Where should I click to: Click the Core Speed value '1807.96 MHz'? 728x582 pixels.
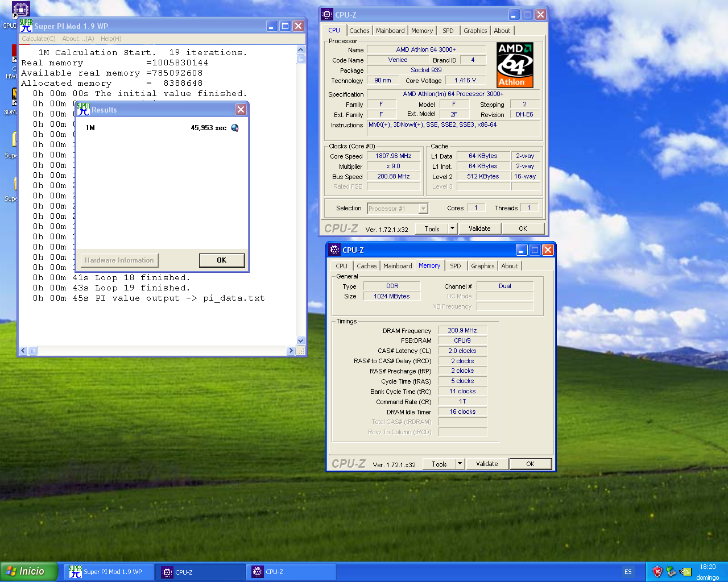pos(394,156)
